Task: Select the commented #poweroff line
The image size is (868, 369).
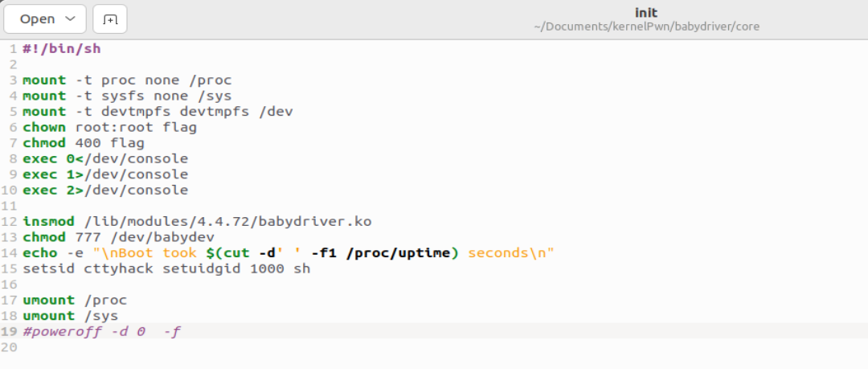Action: pos(101,331)
